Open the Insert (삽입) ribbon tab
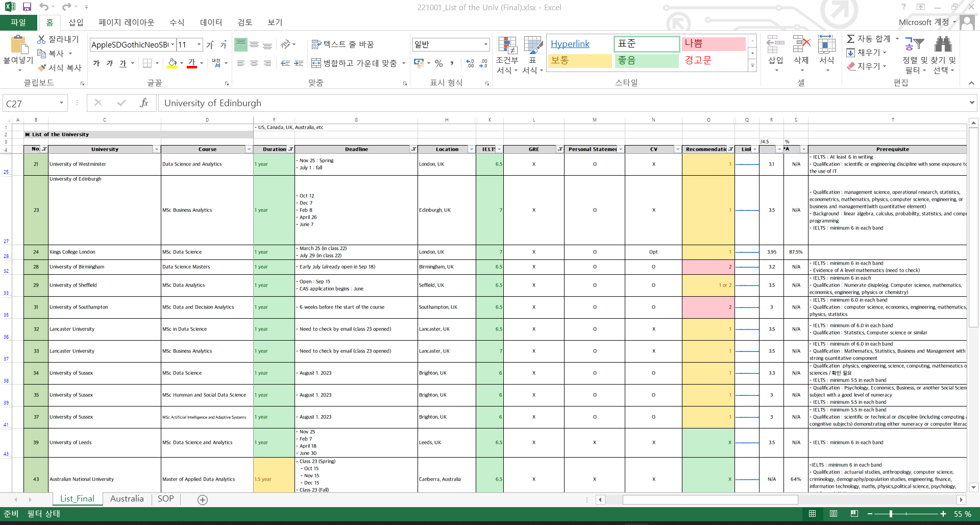The height and width of the screenshot is (525, 980). 76,22
